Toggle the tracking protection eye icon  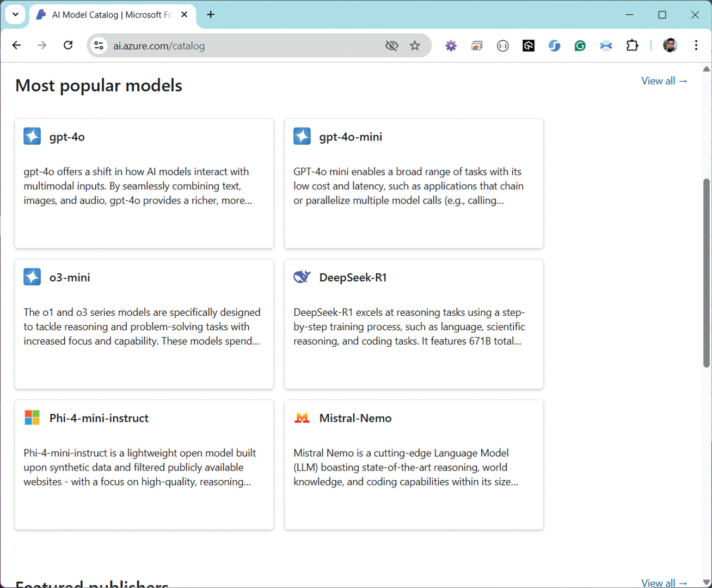(391, 46)
